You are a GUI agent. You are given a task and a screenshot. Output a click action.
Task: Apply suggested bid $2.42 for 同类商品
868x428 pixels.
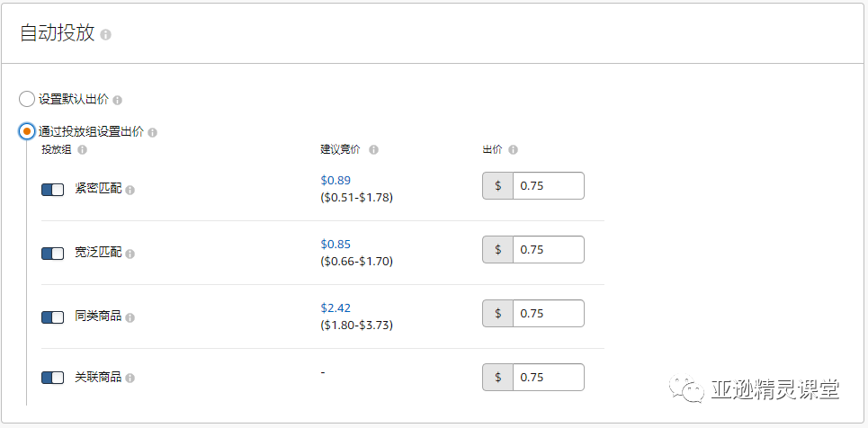(x=336, y=308)
